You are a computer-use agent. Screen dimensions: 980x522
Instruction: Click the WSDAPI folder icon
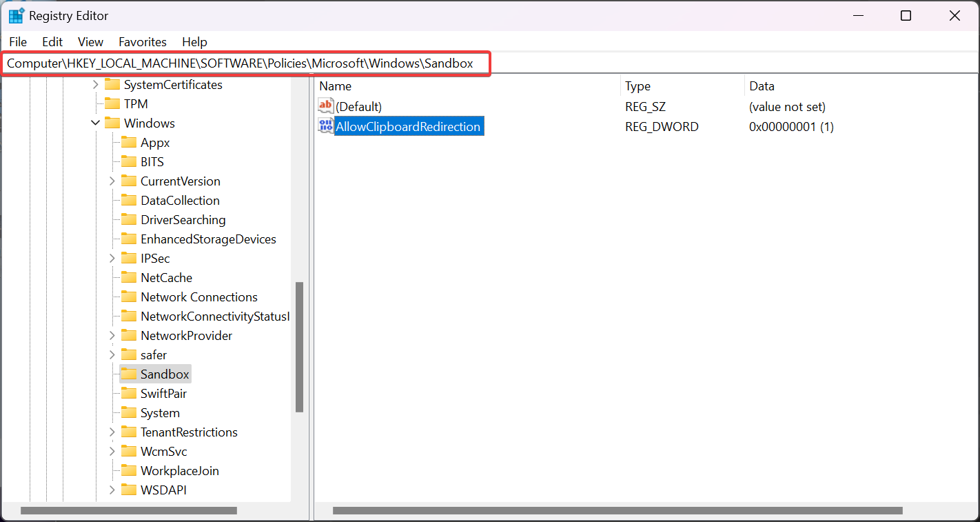pyautogui.click(x=129, y=490)
